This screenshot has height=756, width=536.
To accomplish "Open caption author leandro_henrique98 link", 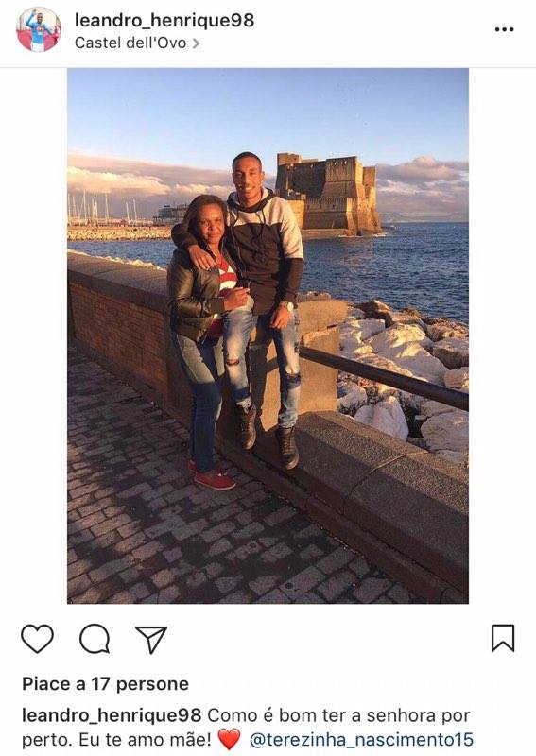I will pyautogui.click(x=112, y=716).
